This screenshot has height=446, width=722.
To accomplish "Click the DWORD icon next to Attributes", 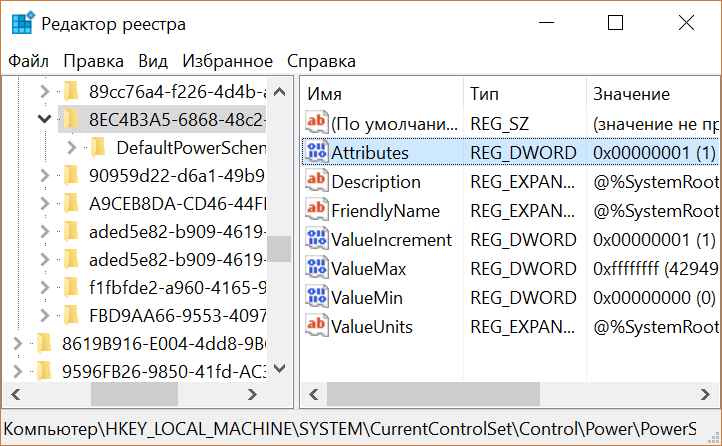I will tap(317, 151).
